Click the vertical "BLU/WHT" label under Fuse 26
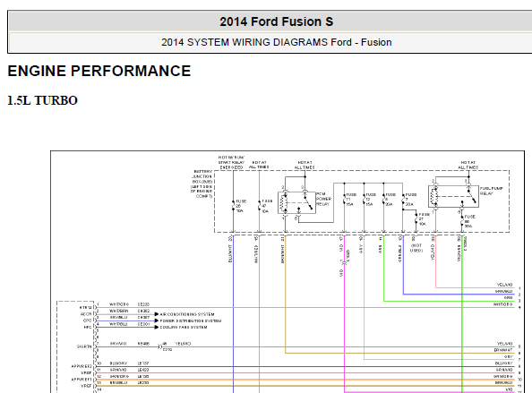 coord(230,253)
